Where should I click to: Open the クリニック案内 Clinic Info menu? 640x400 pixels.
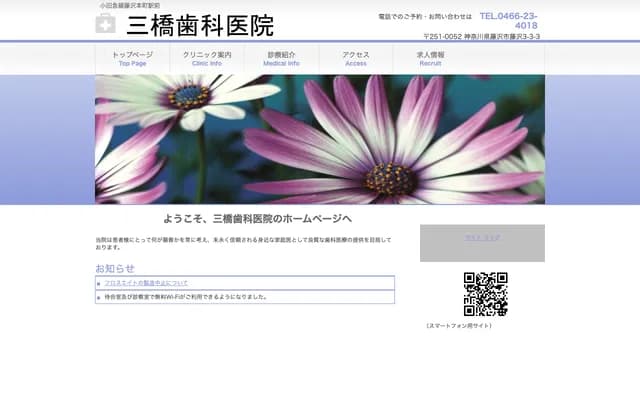pos(207,59)
